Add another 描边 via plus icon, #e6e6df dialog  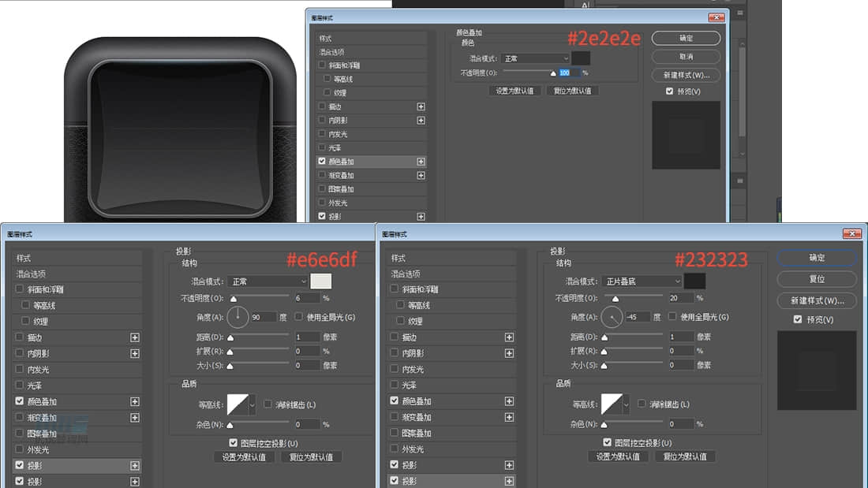[x=134, y=337]
